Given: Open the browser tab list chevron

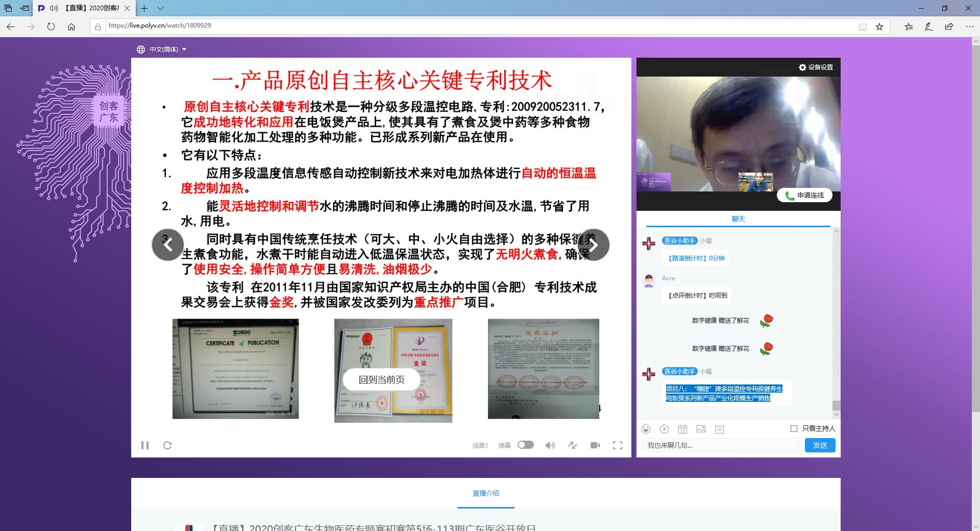Looking at the screenshot, I should click(160, 8).
